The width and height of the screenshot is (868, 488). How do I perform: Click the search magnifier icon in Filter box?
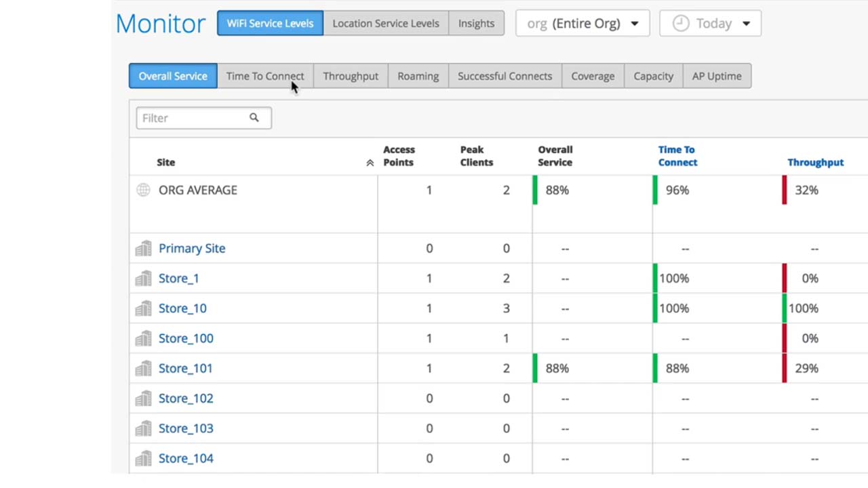(254, 118)
